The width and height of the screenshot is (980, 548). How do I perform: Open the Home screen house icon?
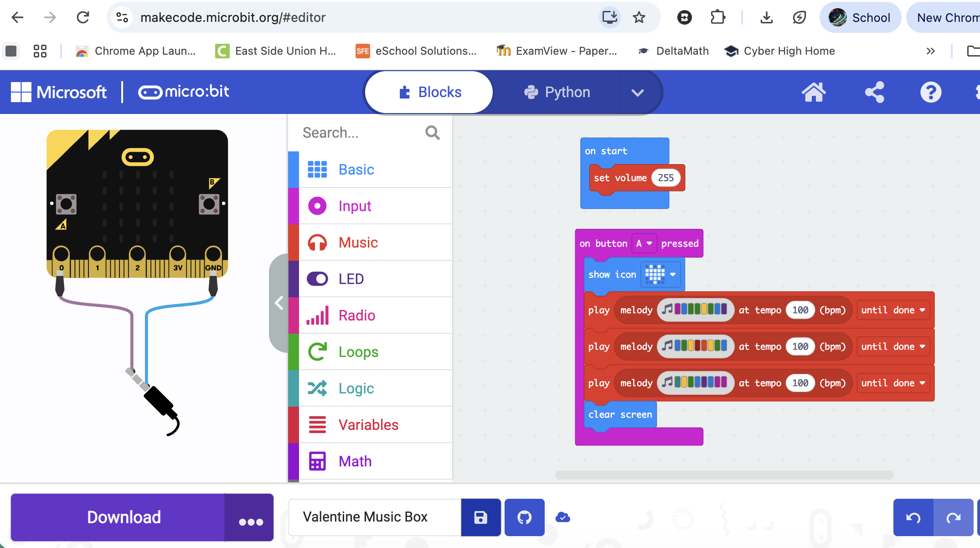[814, 92]
